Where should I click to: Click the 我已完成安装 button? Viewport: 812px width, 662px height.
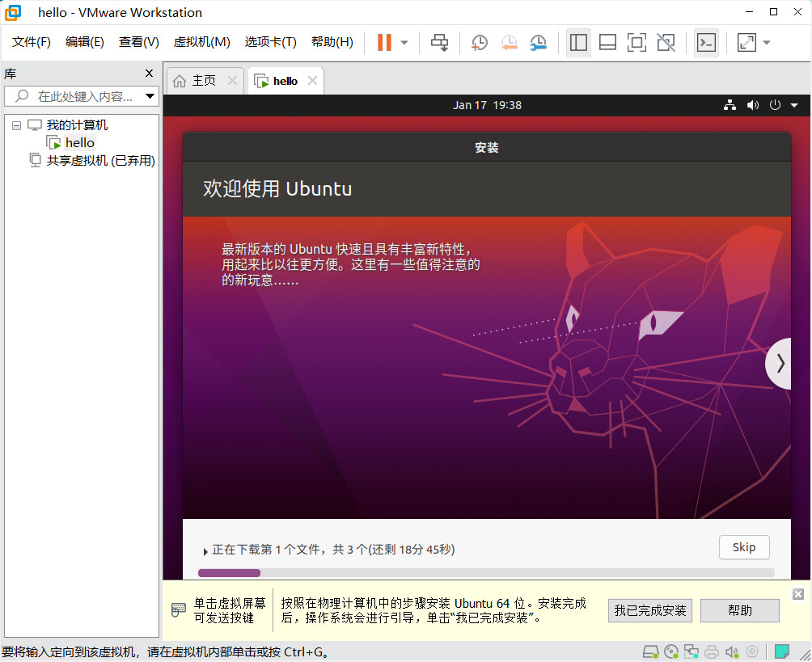coord(650,610)
